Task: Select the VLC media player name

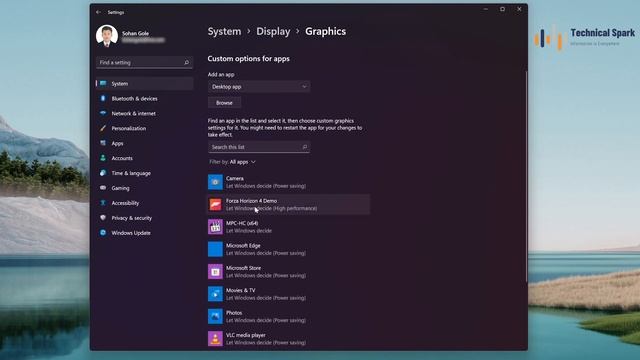Action: [246, 335]
